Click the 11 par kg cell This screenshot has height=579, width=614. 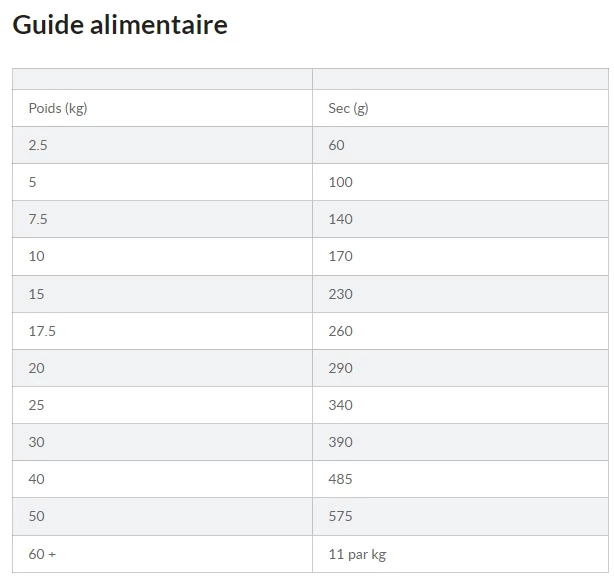[x=357, y=553]
